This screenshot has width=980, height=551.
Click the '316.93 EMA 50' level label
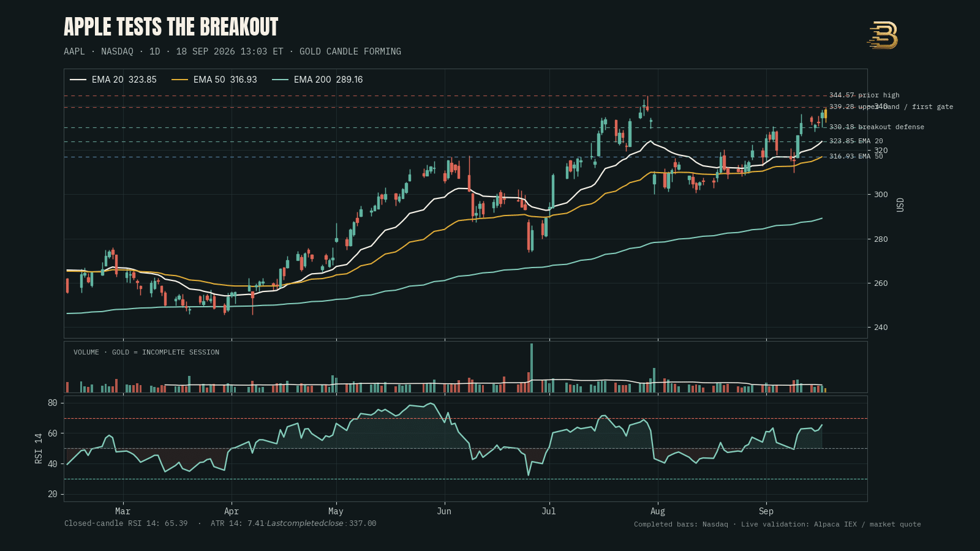click(x=856, y=156)
